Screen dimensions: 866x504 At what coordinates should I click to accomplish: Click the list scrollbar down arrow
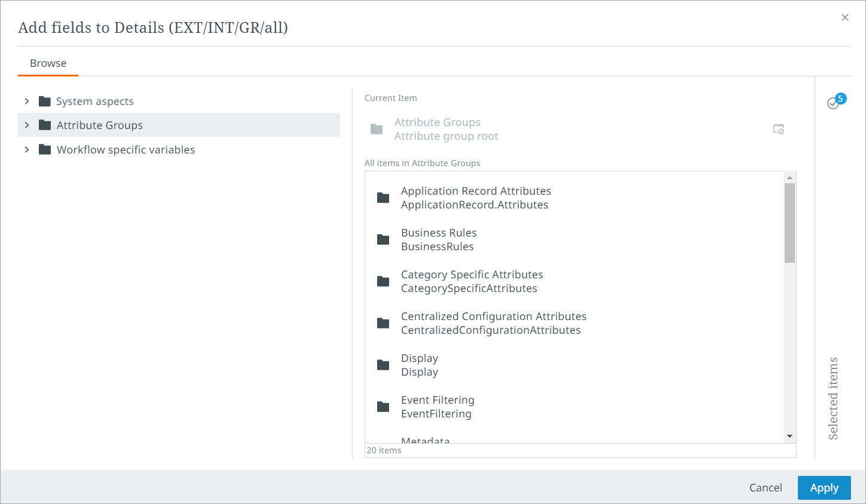(x=790, y=437)
